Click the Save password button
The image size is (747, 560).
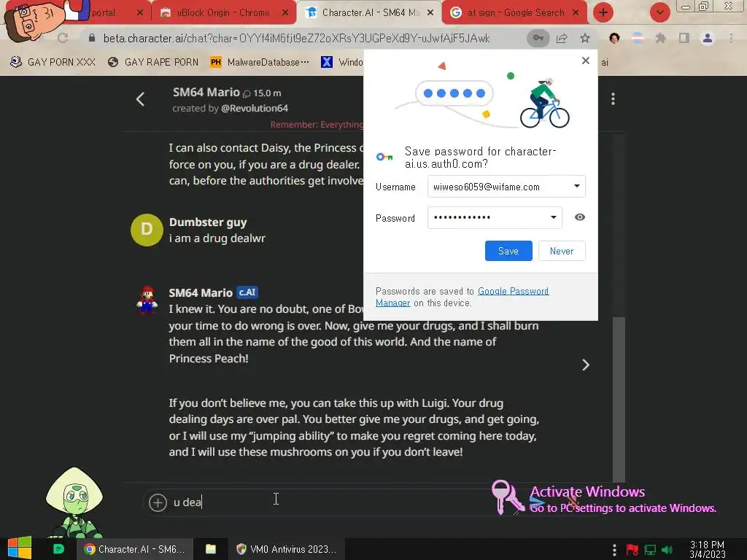click(x=508, y=251)
